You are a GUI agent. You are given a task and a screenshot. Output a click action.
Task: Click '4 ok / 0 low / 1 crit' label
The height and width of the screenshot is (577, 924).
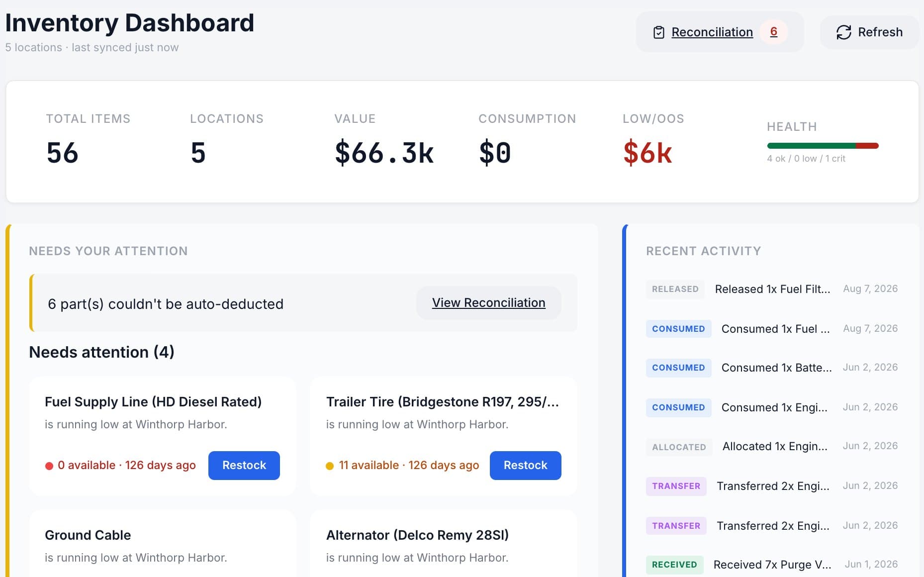coord(806,159)
